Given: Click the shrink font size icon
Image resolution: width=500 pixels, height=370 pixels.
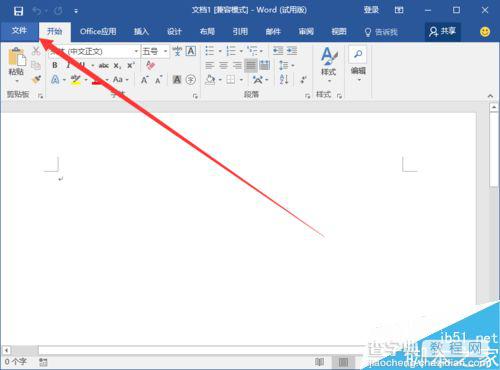Looking at the screenshot, I should [158, 80].
